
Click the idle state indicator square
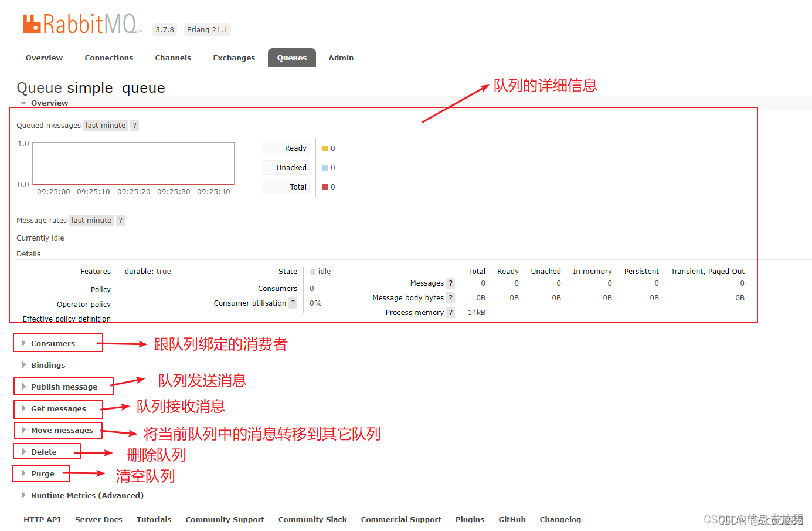pyautogui.click(x=312, y=272)
